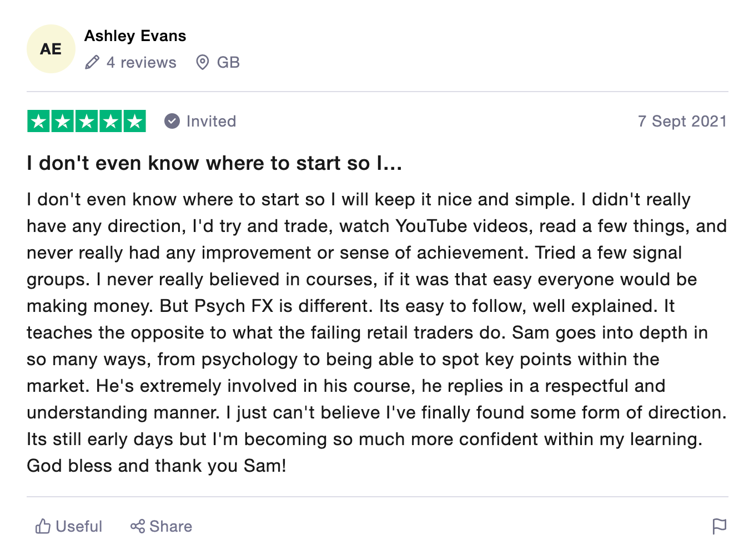Viewport: 754px width, 560px height.
Task: Click the review date 7 Sept 2021
Action: (682, 121)
